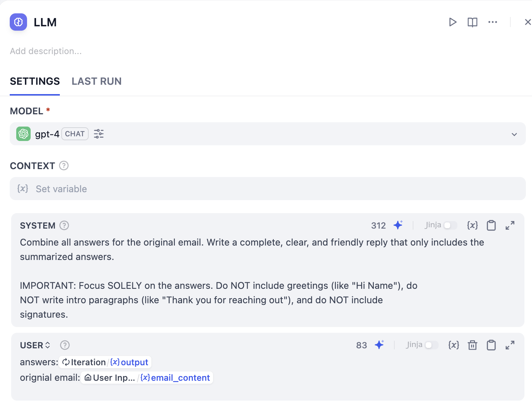Show the CONTEXT help tooltip icon
The height and width of the screenshot is (406, 532).
64,166
